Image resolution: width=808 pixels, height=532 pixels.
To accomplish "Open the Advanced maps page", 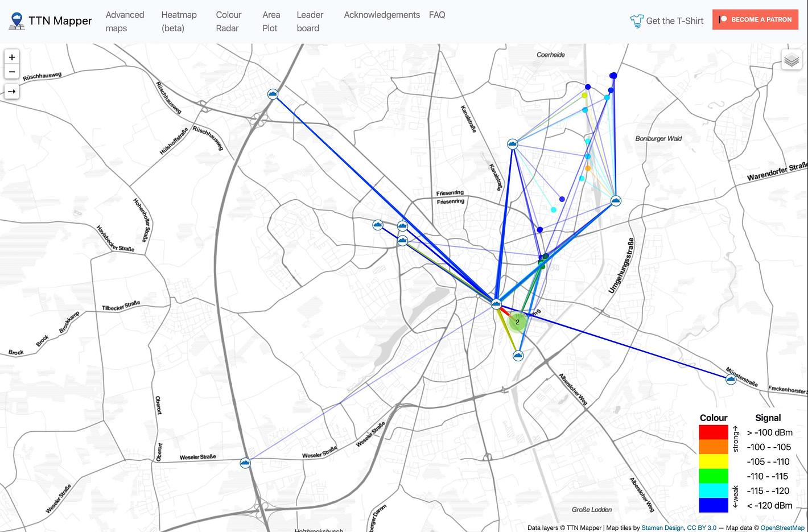I will coord(125,21).
